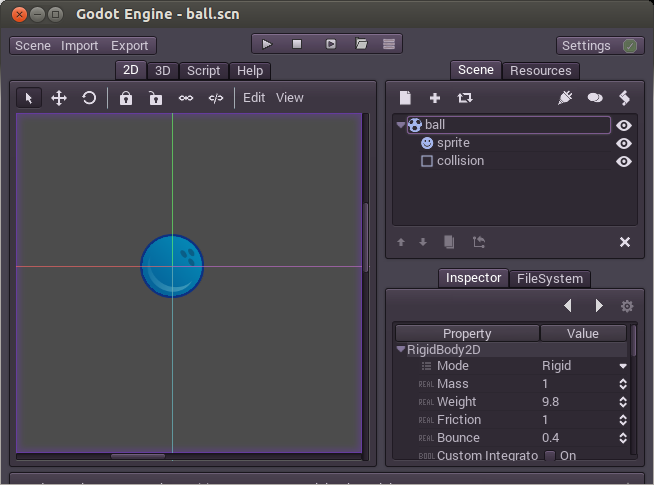Screen dimensions: 654x485
Task: Lock the selected object with padlock icon
Action: point(126,98)
